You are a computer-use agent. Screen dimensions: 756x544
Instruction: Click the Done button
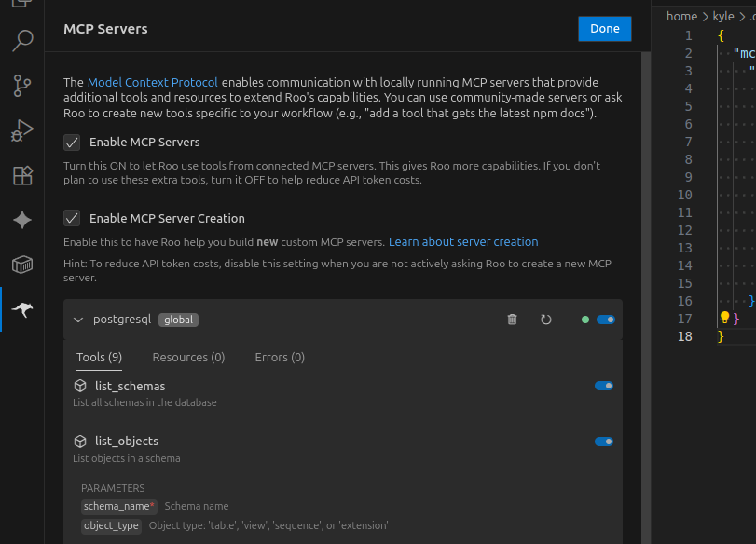tap(604, 29)
